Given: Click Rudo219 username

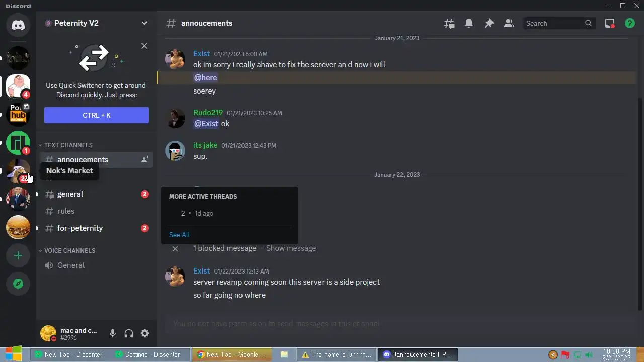Looking at the screenshot, I should [208, 113].
